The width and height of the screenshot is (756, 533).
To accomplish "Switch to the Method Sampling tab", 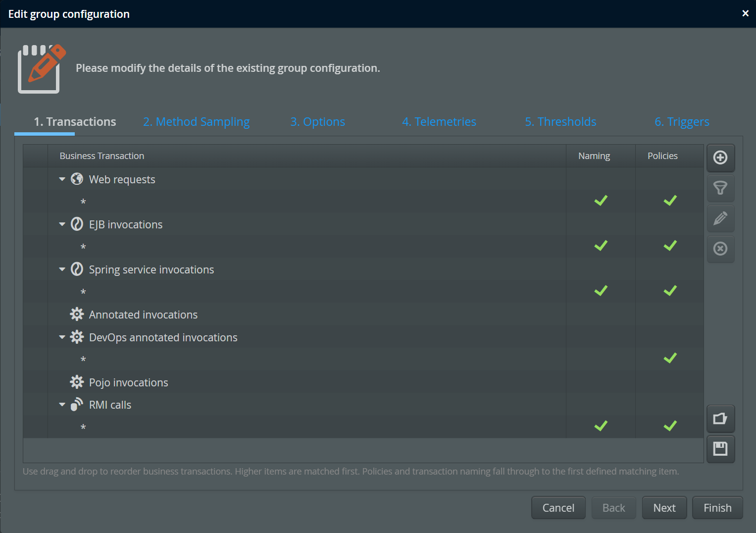I will click(x=196, y=122).
